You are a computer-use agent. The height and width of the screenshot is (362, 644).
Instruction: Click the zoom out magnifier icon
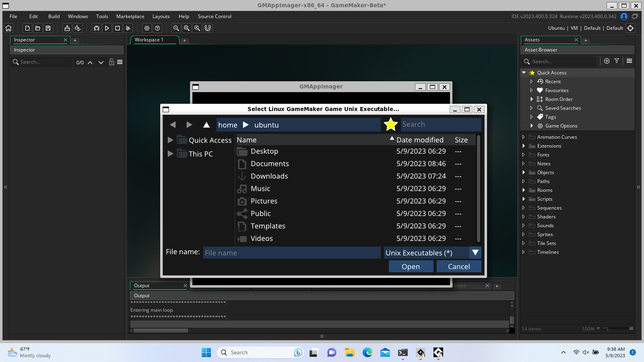[176, 28]
